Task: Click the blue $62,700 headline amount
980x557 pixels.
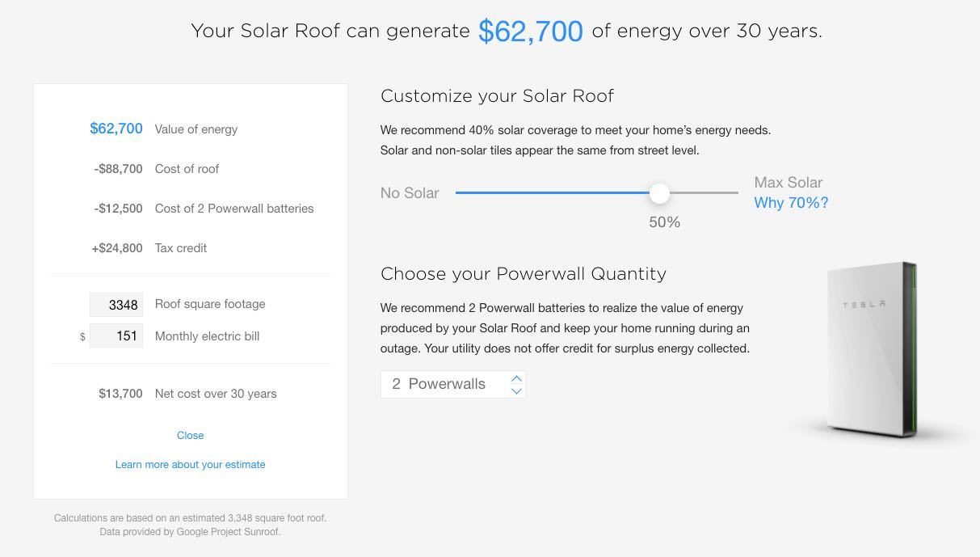Action: (x=531, y=32)
